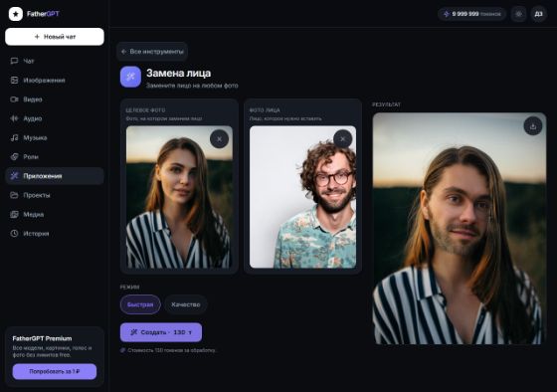This screenshot has height=392, width=557.
Task: Open the Чат section in sidebar
Action: [55, 61]
